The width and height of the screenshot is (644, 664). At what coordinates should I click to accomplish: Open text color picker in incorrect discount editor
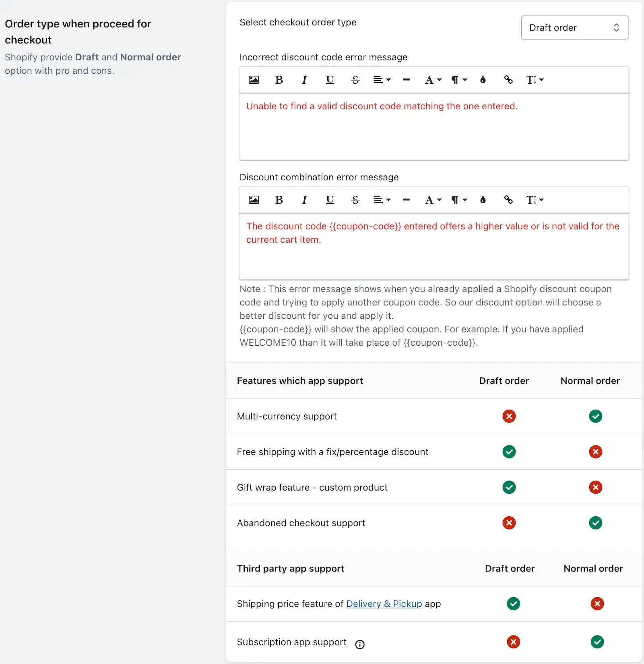tap(483, 80)
